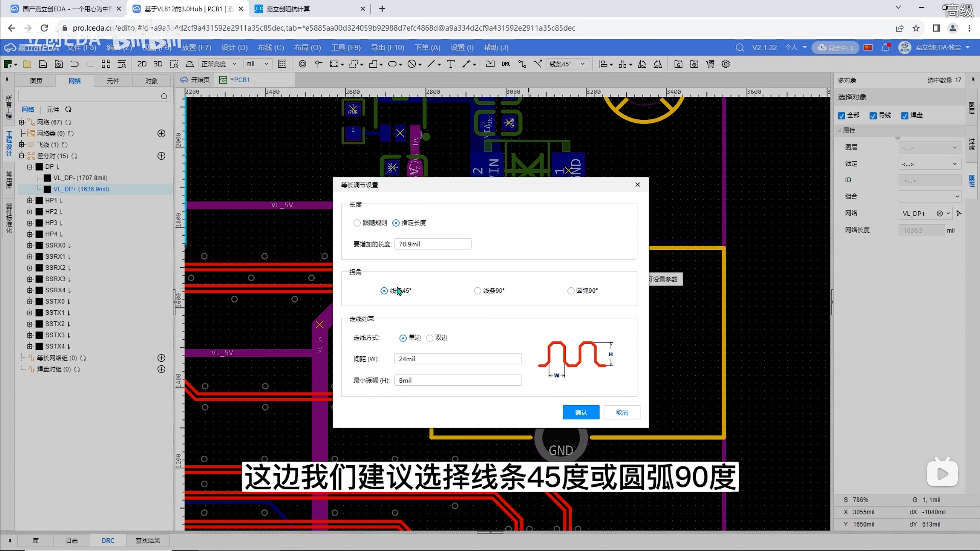Choose 双边 routing mode radio button
This screenshot has width=980, height=551.
(430, 338)
